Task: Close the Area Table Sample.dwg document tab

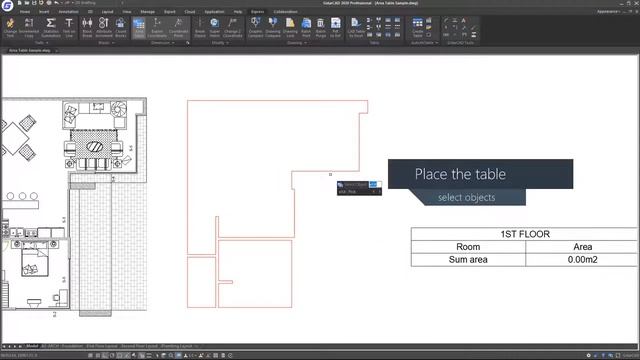Action: (57, 51)
